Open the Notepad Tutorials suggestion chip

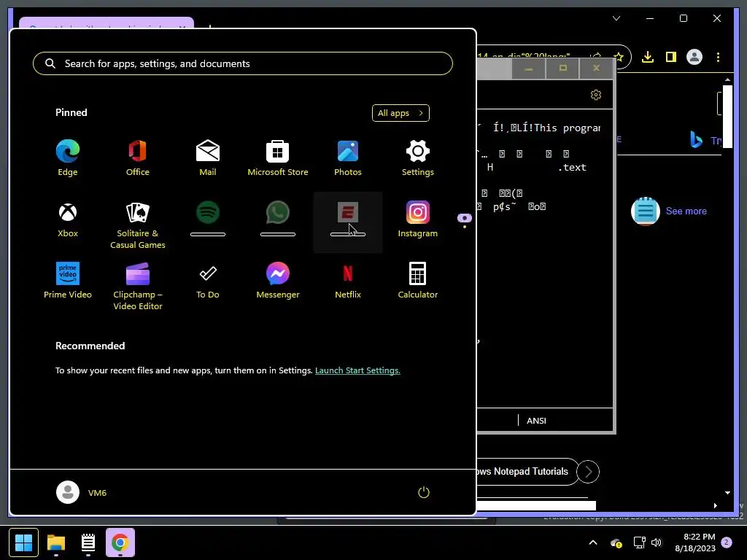(527, 472)
